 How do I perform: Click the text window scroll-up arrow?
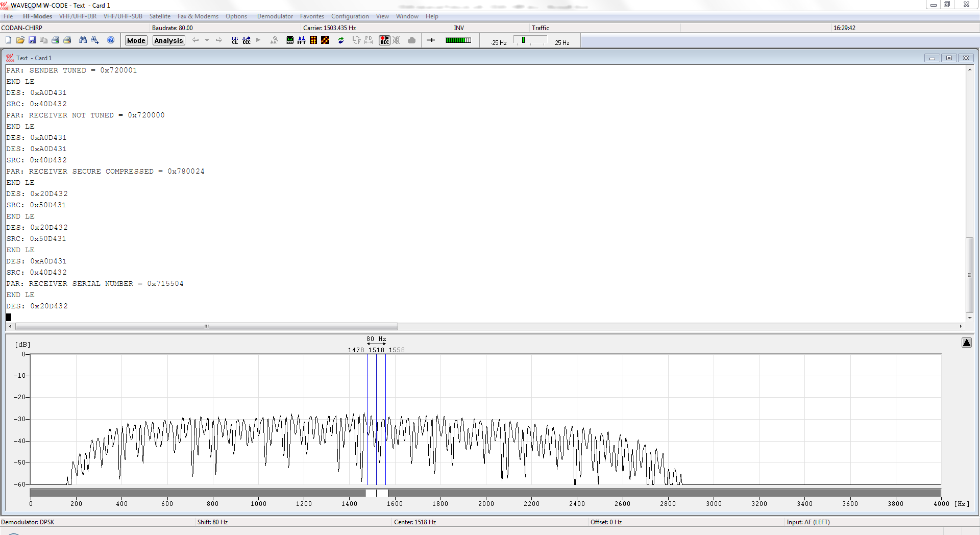point(969,69)
